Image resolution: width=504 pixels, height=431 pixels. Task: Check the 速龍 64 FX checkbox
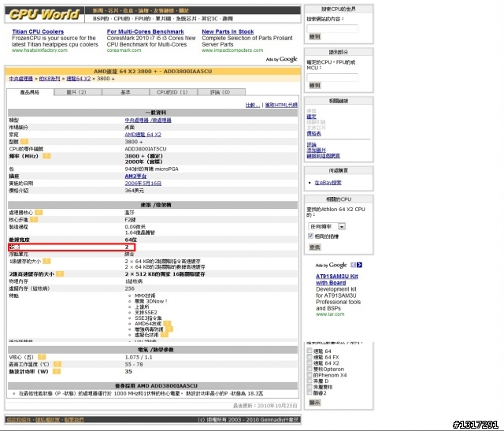pyautogui.click(x=309, y=357)
